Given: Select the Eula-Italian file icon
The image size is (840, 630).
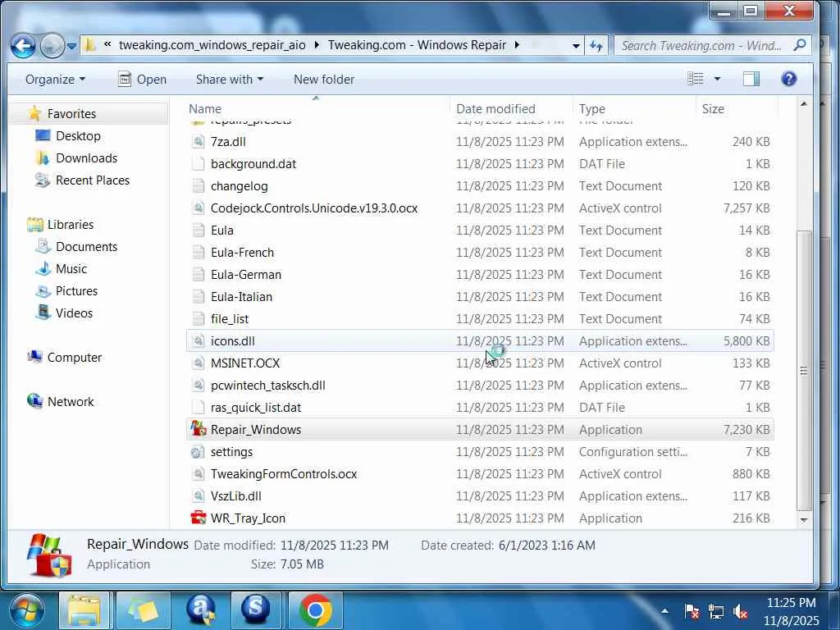Looking at the screenshot, I should point(199,297).
